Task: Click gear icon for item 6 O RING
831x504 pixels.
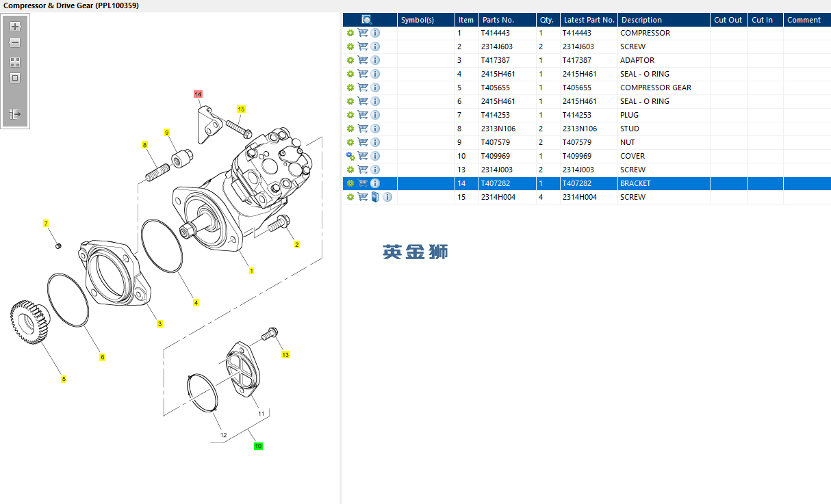Action: (x=350, y=101)
